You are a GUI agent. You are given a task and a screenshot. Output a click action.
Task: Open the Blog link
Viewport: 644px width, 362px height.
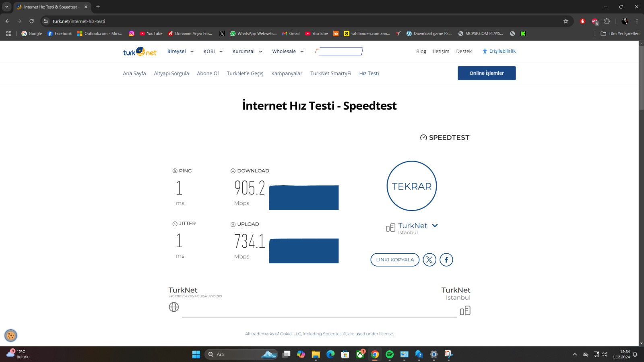421,51
